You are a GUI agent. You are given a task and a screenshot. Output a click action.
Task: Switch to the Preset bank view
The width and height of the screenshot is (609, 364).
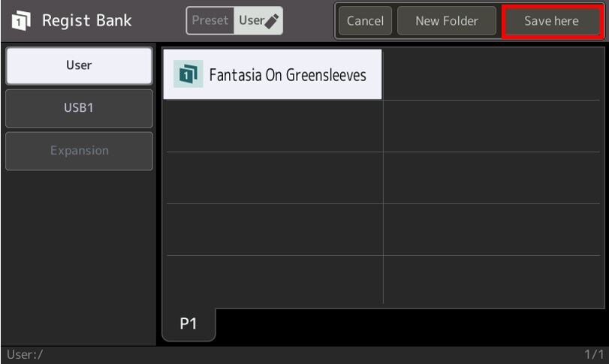[x=210, y=21]
